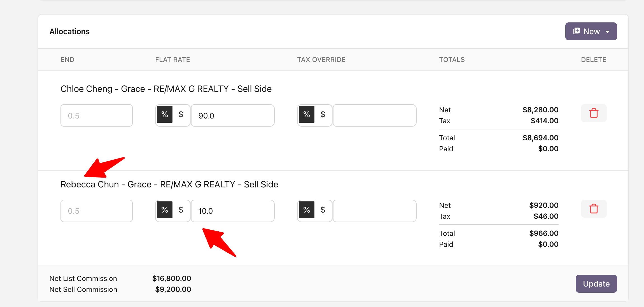Select percent tax override for Rebecca Chun
Image resolution: width=644 pixels, height=307 pixels.
click(x=307, y=210)
